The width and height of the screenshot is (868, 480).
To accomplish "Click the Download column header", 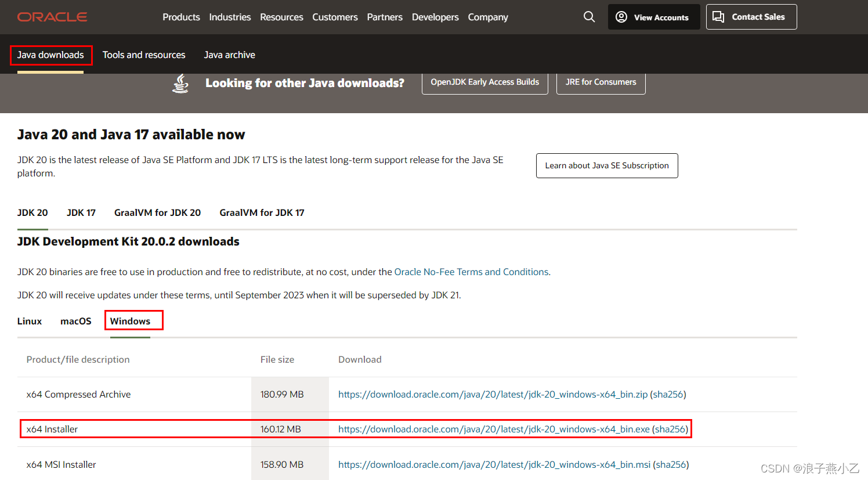I will [x=360, y=359].
